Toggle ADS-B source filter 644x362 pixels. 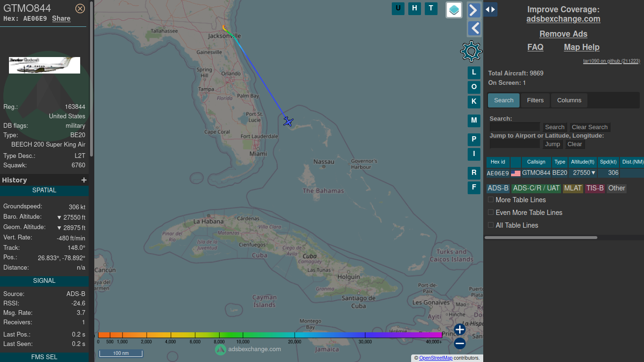click(x=498, y=189)
